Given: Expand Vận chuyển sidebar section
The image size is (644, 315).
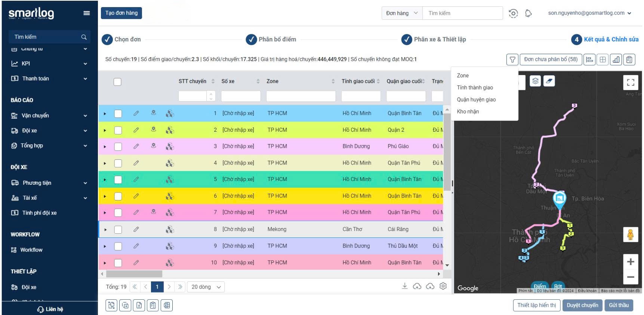Looking at the screenshot, I should point(49,116).
